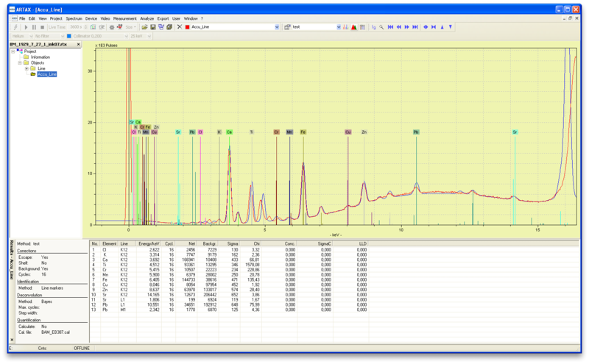Viewport: 589px width, 364px height.
Task: Open the Size dropdown in toolbar
Action: tap(131, 27)
